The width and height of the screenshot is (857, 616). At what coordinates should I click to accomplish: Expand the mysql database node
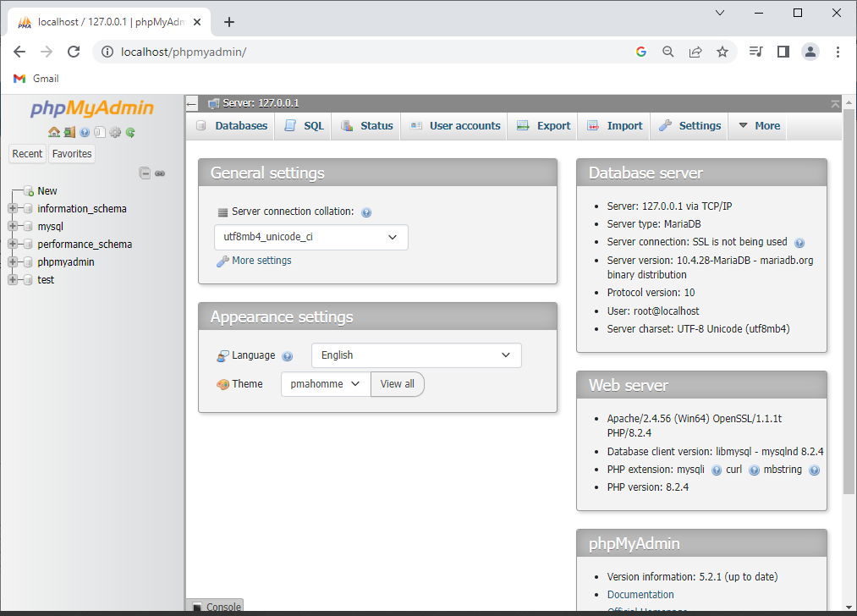(13, 226)
